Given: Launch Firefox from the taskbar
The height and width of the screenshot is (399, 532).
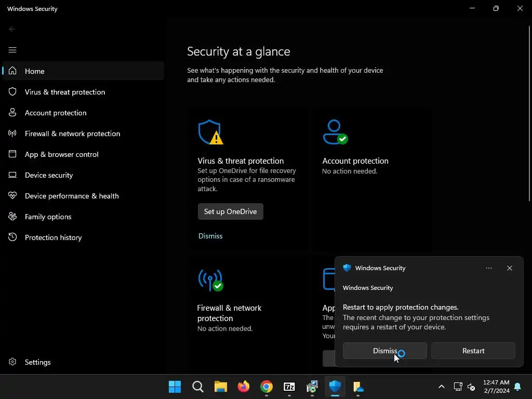Looking at the screenshot, I should (244, 387).
